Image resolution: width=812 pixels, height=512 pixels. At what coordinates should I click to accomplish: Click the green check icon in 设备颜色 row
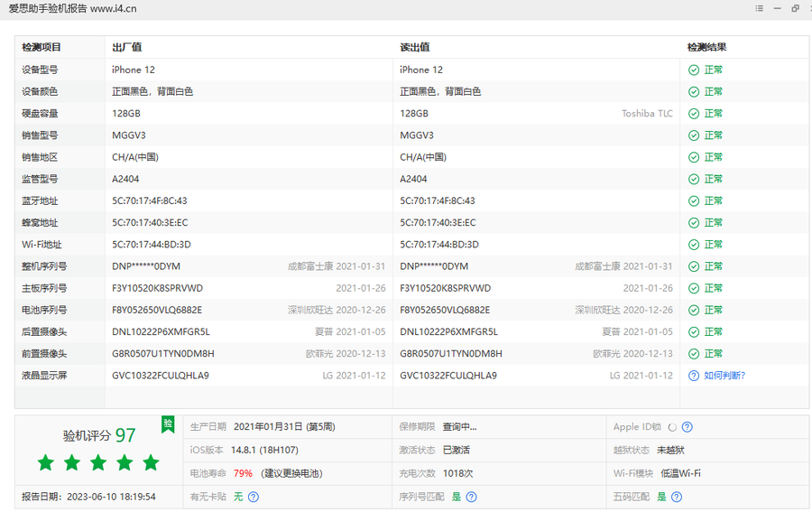[694, 92]
